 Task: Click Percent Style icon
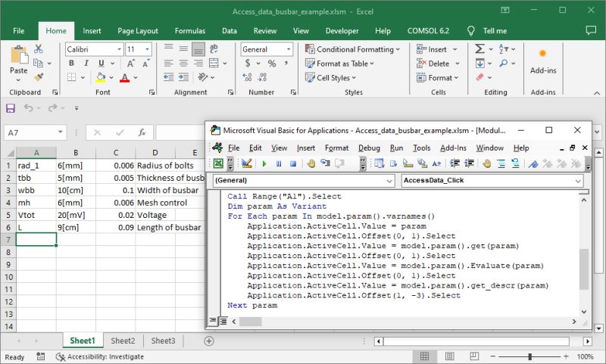coord(272,64)
